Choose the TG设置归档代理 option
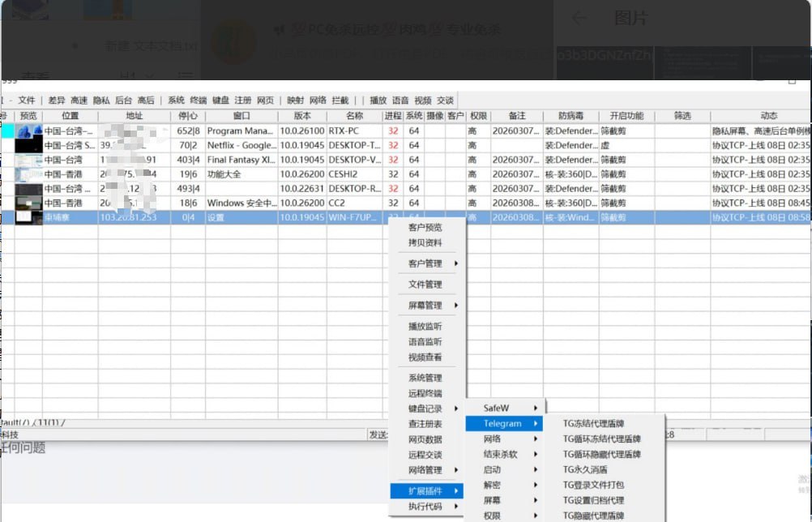Screen dimensions: 812x522 [593, 501]
